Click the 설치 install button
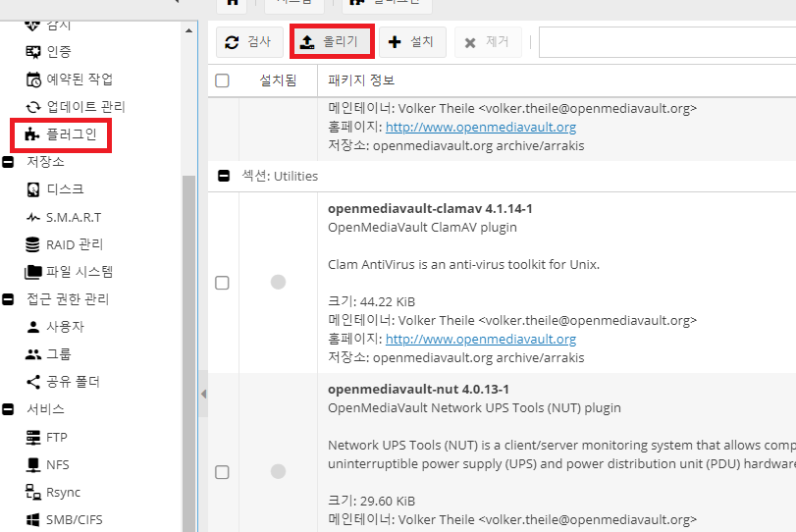796x532 pixels. [412, 42]
